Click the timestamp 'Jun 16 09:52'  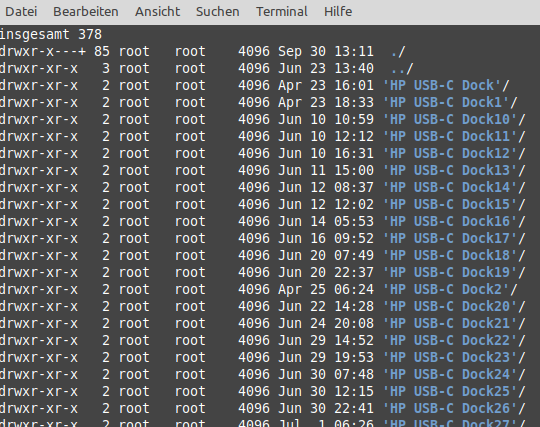(326, 239)
